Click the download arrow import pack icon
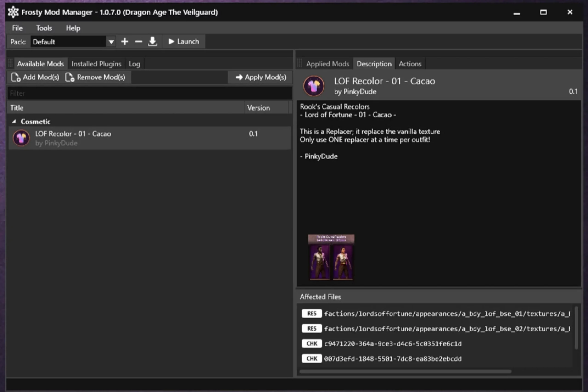588x392 pixels. 153,42
